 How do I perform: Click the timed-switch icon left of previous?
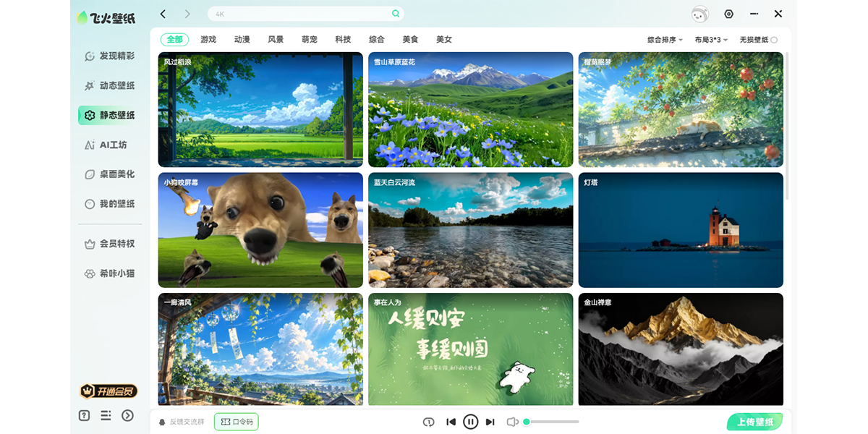pyautogui.click(x=428, y=422)
